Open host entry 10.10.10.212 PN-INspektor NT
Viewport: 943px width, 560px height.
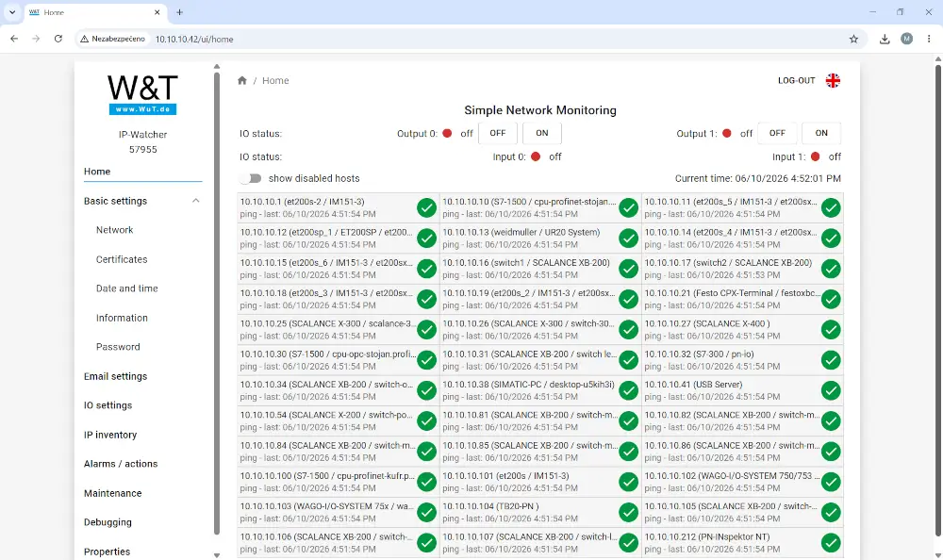[x=742, y=542]
